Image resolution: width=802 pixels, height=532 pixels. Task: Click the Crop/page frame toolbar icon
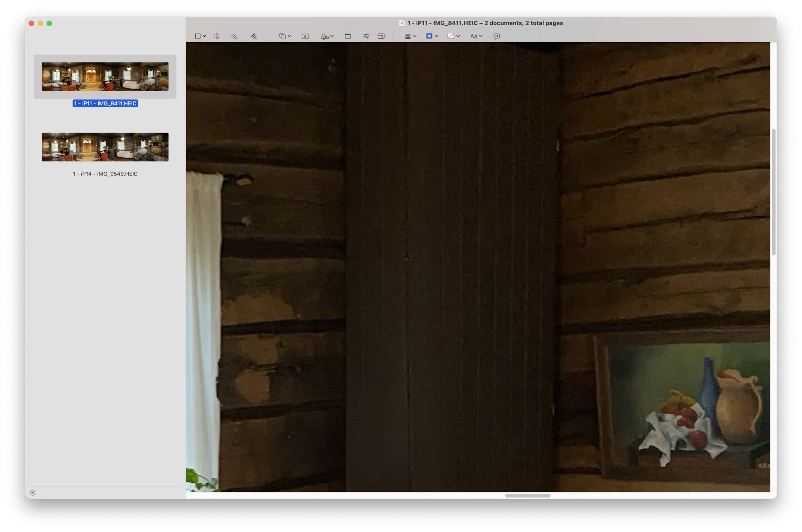348,36
